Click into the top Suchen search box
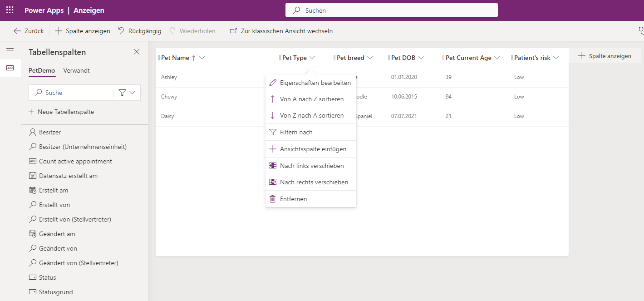Image resolution: width=644 pixels, height=301 pixels. (x=392, y=10)
